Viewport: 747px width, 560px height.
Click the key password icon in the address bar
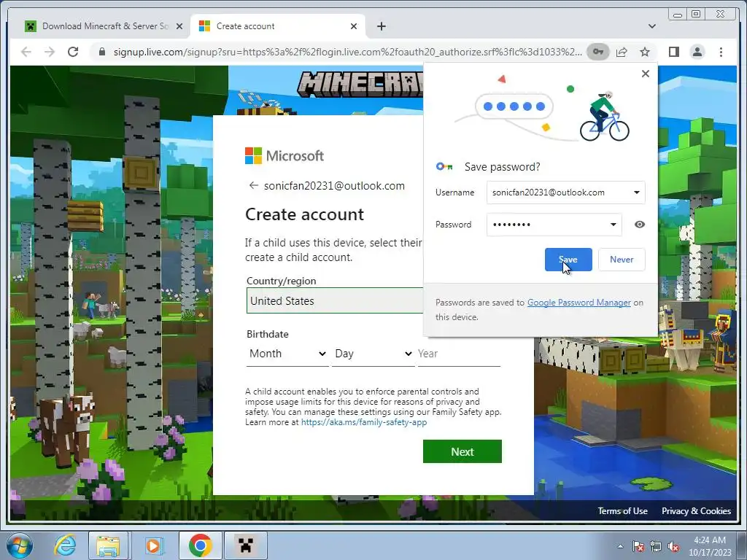[x=598, y=52]
